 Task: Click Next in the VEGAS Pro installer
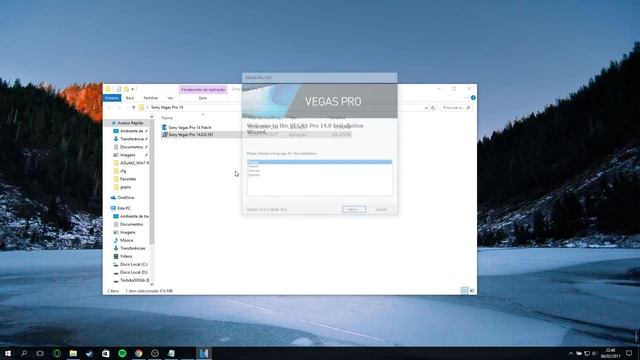[x=354, y=209]
